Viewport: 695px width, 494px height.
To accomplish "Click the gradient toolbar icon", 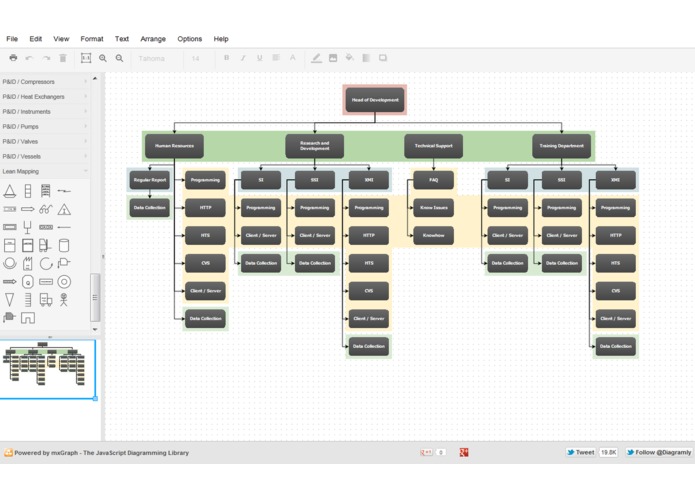I will click(x=366, y=58).
